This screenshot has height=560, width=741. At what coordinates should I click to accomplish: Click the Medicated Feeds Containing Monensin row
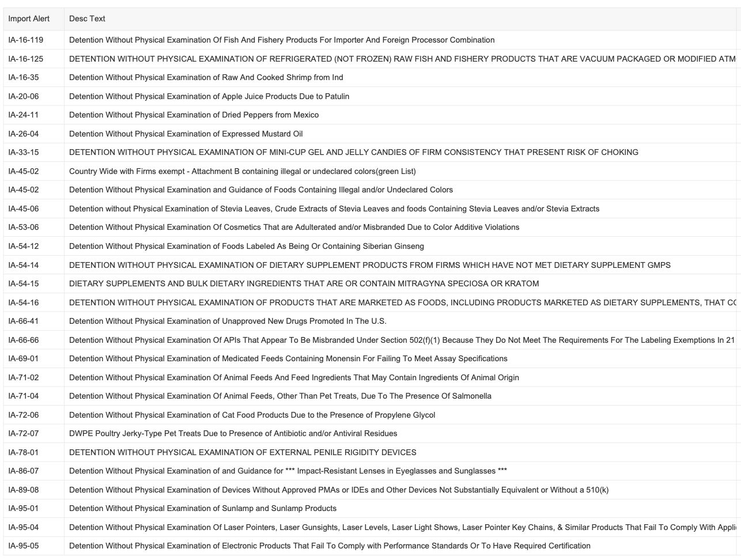[288, 358]
